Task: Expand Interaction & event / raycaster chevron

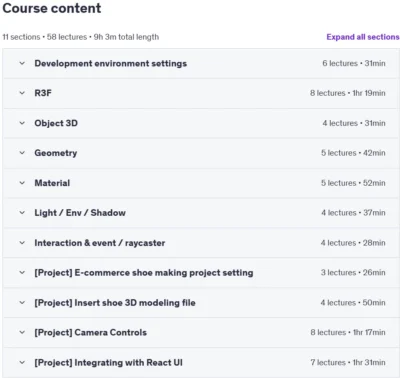Action: (x=22, y=243)
